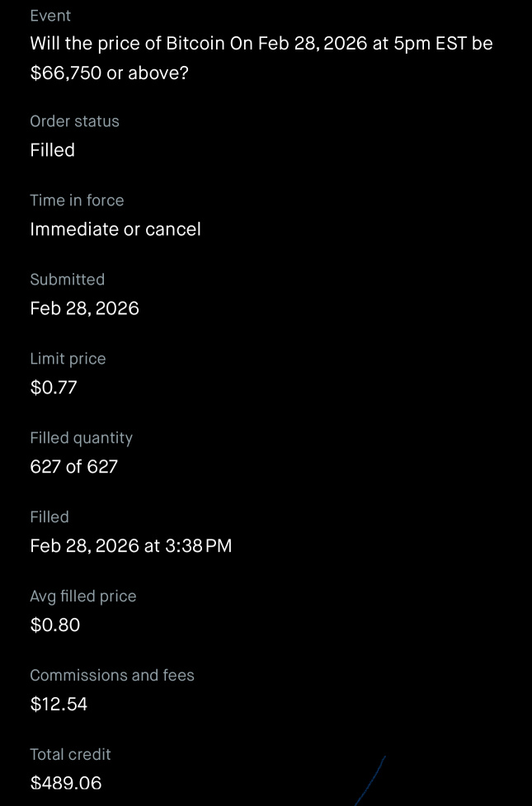The image size is (532, 806).
Task: Select the Filled order status value
Action: click(53, 150)
